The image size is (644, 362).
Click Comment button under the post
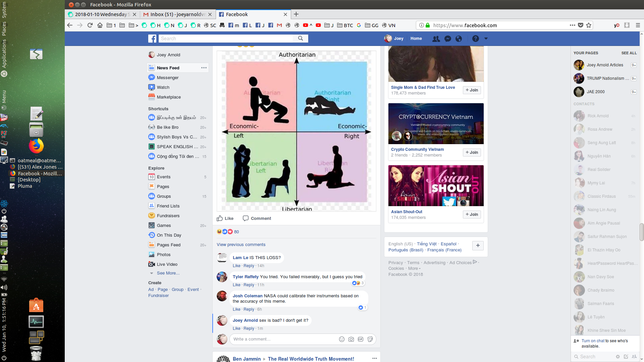257,218
